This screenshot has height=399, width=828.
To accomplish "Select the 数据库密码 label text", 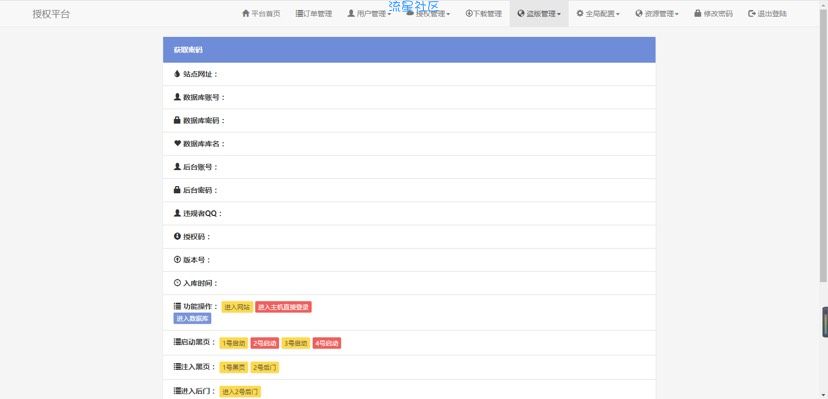I will (x=204, y=121).
